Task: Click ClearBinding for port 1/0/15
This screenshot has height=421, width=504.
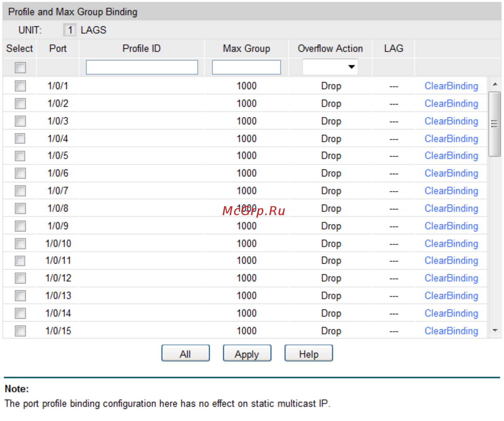Action: [x=451, y=331]
